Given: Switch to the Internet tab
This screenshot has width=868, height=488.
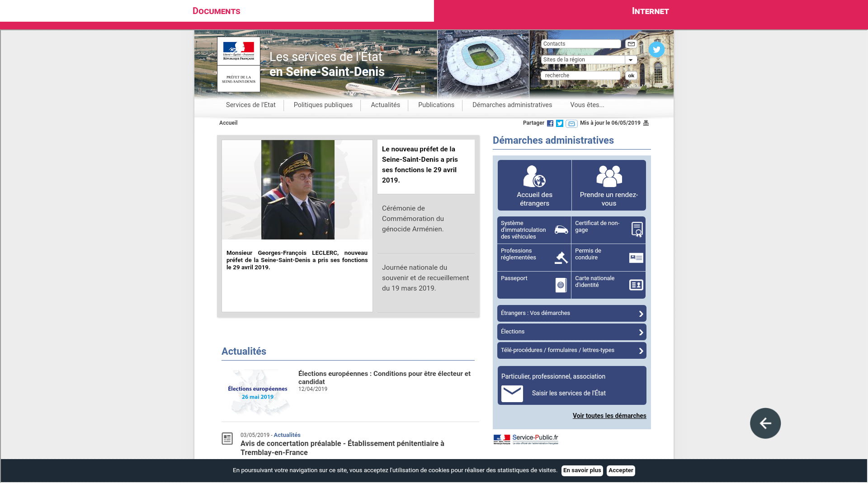Looking at the screenshot, I should (651, 11).
